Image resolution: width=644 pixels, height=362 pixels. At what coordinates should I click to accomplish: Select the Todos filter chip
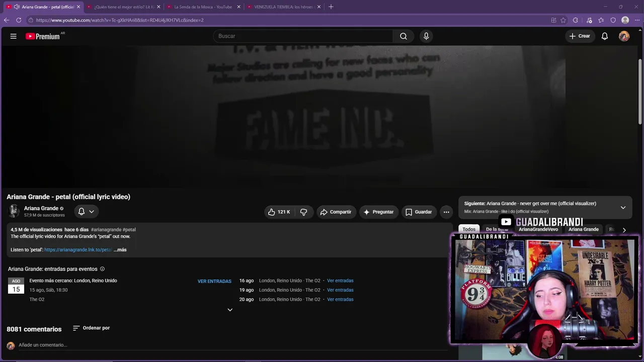(469, 230)
